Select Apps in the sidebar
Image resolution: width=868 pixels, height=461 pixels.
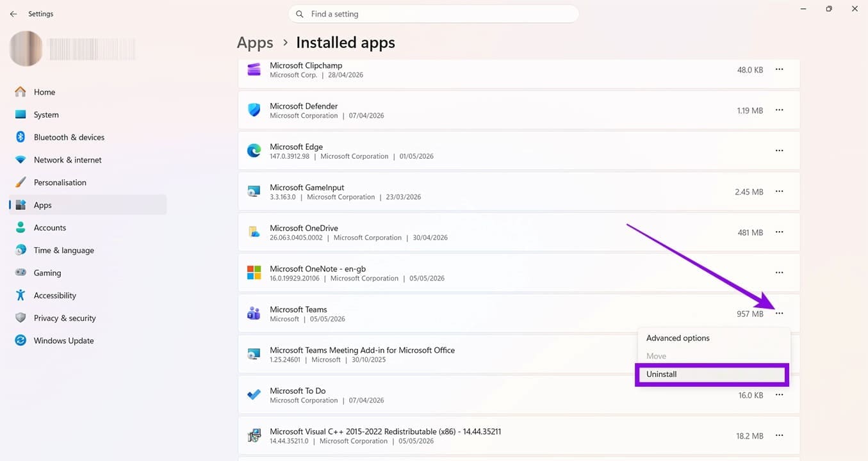[x=88, y=205]
